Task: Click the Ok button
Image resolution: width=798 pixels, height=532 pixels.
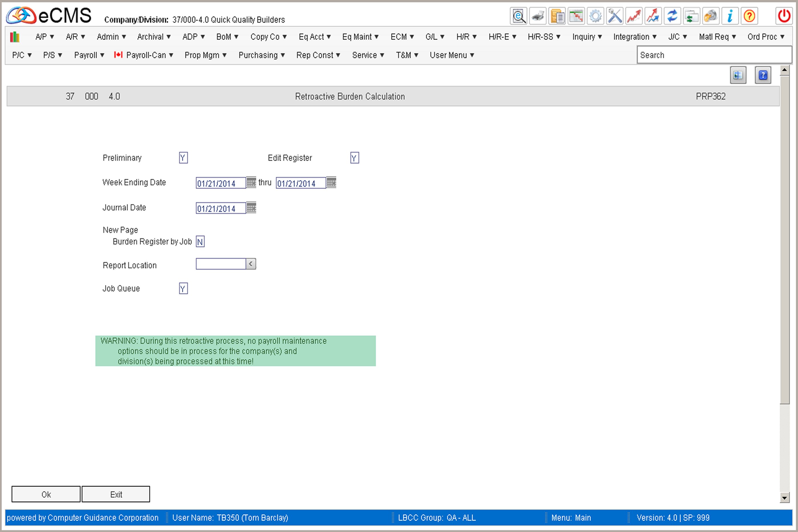Action: (46, 494)
